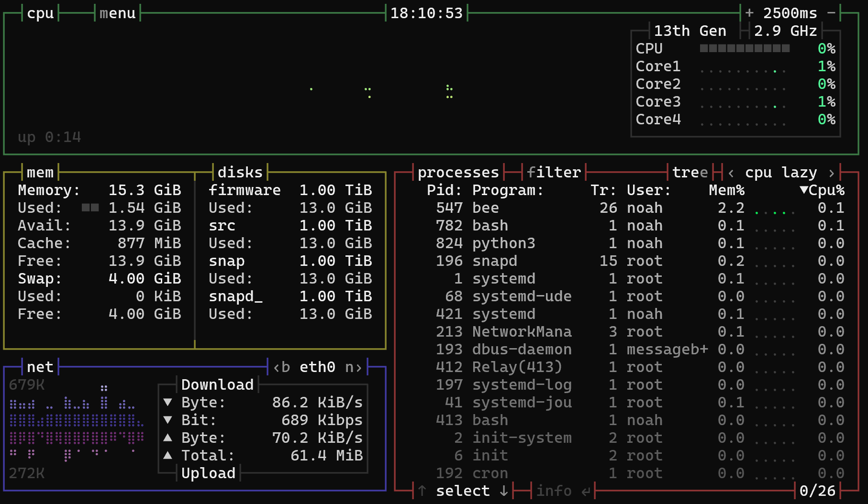The width and height of the screenshot is (868, 504).
Task: Toggle the mem panel label
Action: pos(40,172)
